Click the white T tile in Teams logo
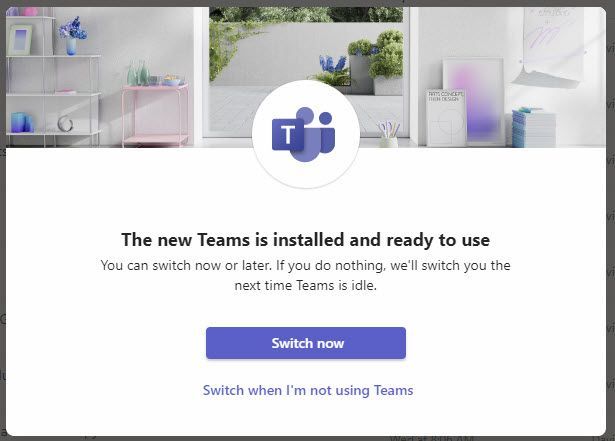The height and width of the screenshot is (441, 615). [x=287, y=135]
